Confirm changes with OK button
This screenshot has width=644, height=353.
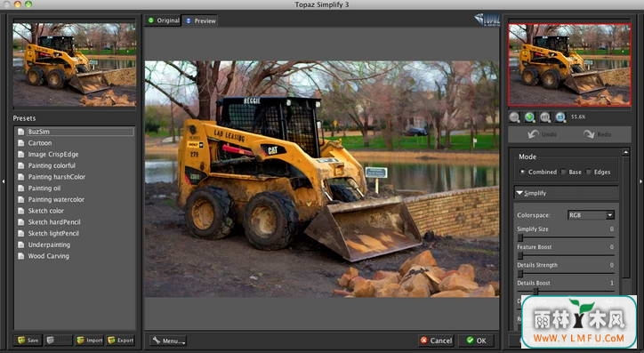coord(476,341)
